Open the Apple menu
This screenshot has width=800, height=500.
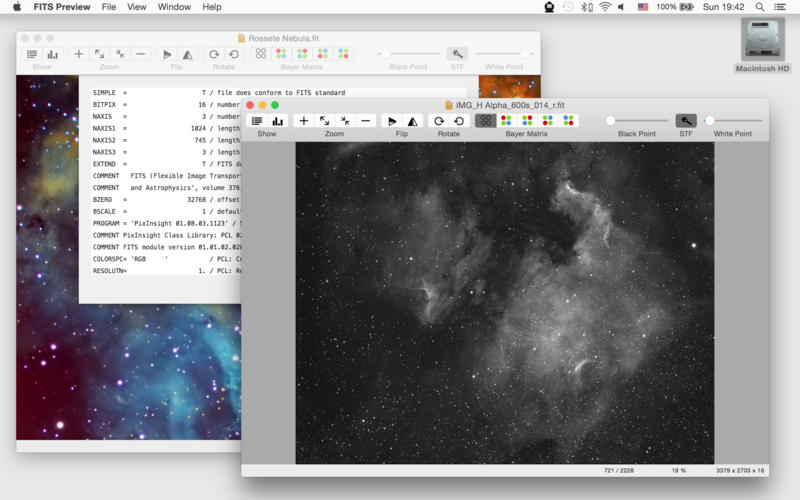(x=17, y=7)
